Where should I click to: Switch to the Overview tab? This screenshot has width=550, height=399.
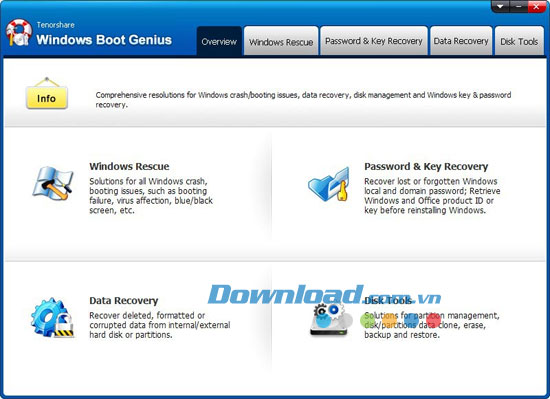pos(219,41)
